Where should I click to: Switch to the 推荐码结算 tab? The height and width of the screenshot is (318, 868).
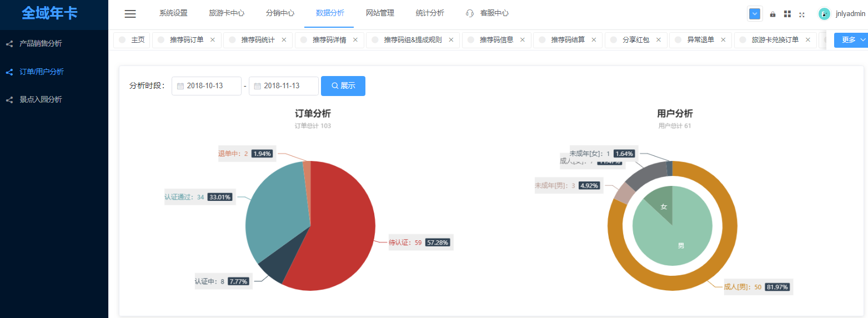pyautogui.click(x=568, y=40)
